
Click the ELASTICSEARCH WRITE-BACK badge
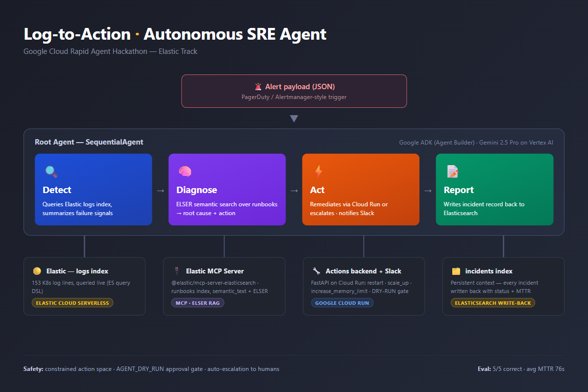(493, 303)
